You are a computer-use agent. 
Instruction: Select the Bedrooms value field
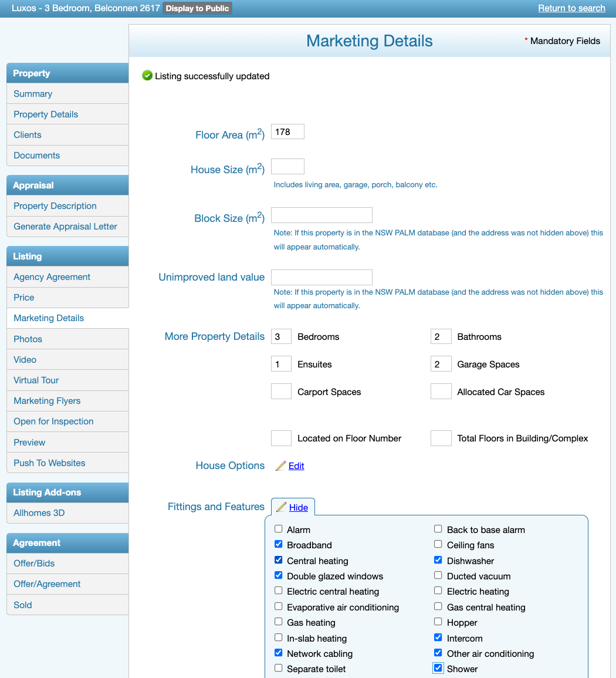coord(281,336)
